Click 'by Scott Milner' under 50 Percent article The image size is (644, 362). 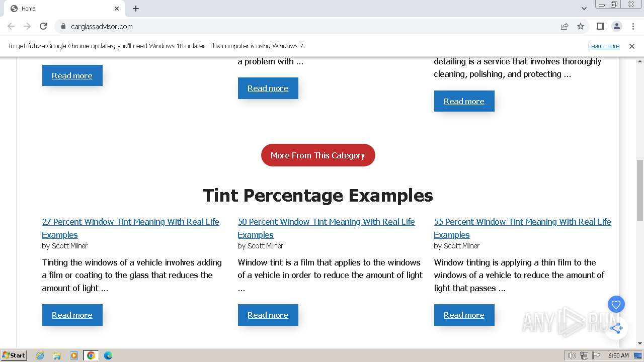261,246
